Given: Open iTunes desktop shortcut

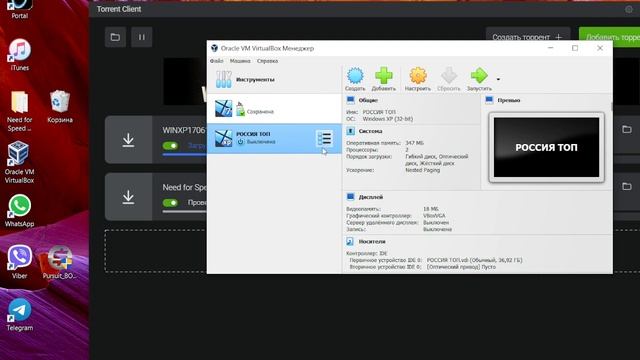Looking at the screenshot, I should [20, 55].
